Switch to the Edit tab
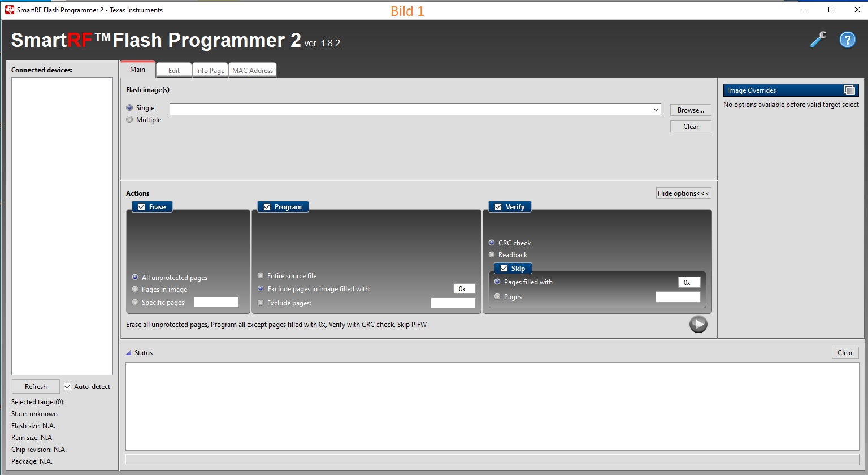The width and height of the screenshot is (868, 475). (x=174, y=70)
